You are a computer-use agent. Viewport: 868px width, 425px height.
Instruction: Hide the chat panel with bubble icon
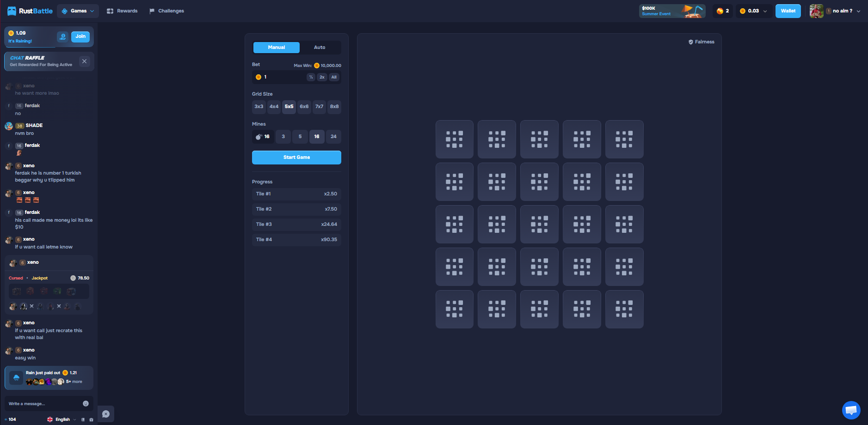pos(106,414)
